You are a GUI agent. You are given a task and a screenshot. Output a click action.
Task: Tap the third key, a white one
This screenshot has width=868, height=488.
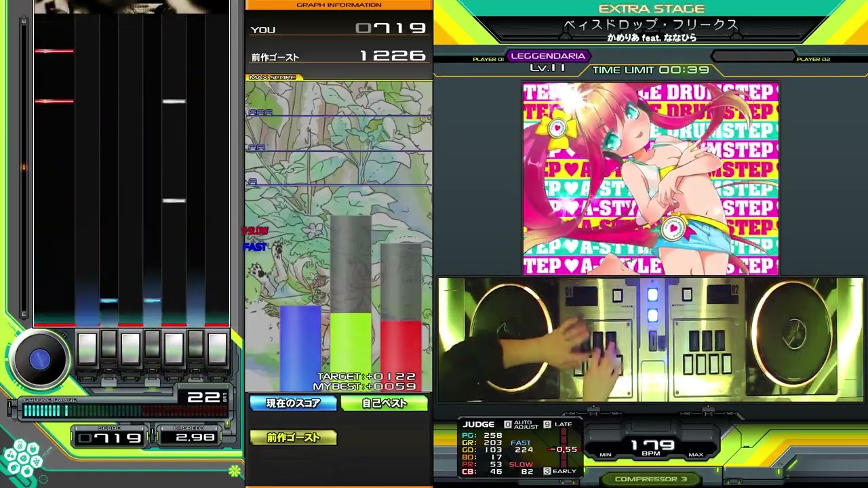[131, 348]
